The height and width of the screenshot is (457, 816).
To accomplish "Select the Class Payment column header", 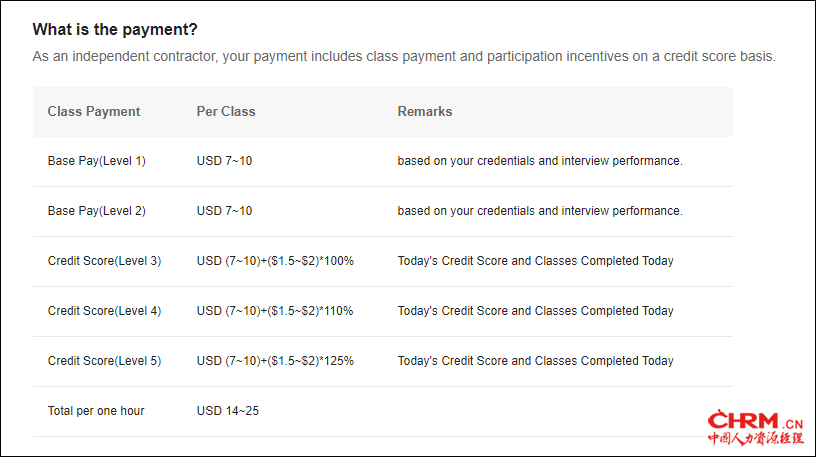I will point(94,111).
